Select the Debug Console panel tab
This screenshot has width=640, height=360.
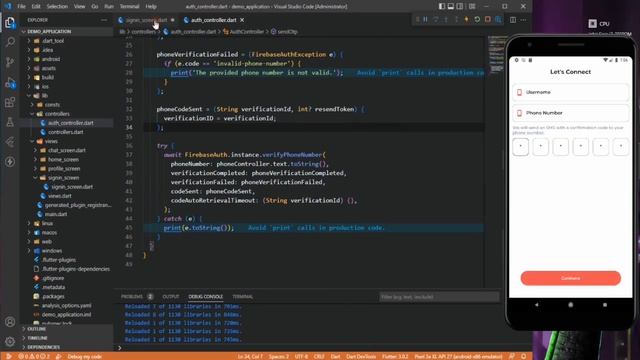[205, 296]
